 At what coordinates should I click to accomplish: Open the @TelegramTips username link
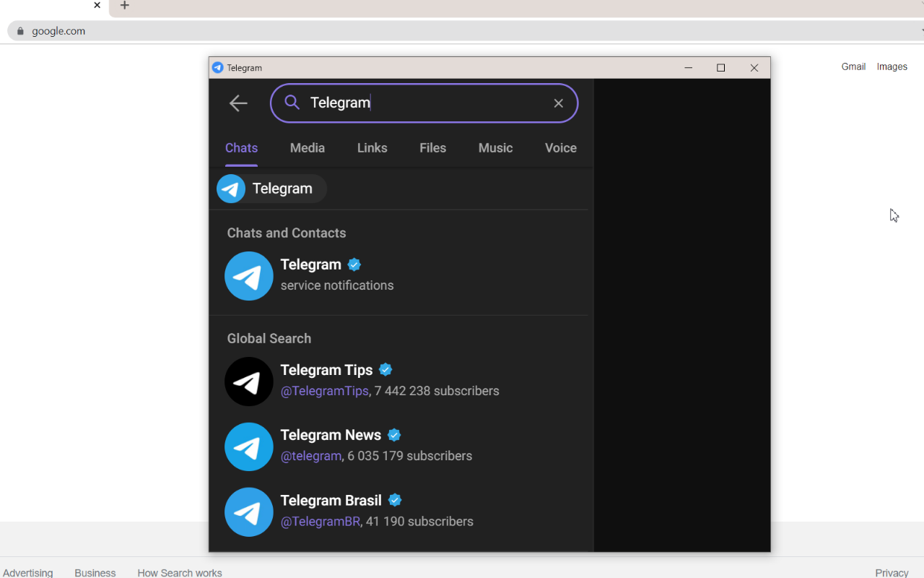coord(324,391)
